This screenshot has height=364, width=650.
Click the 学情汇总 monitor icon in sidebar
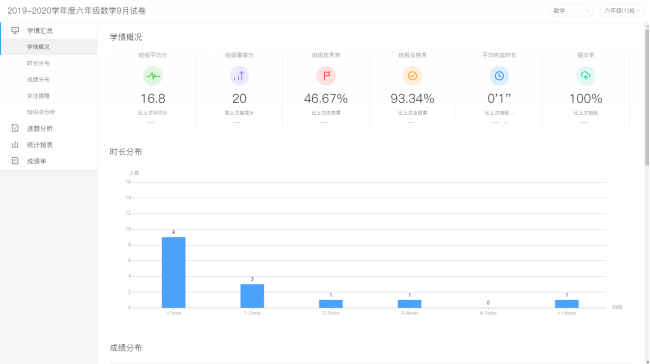pos(15,30)
